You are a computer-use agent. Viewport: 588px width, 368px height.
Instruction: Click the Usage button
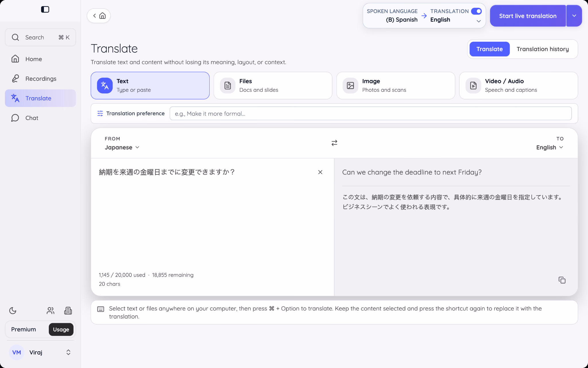point(61,329)
